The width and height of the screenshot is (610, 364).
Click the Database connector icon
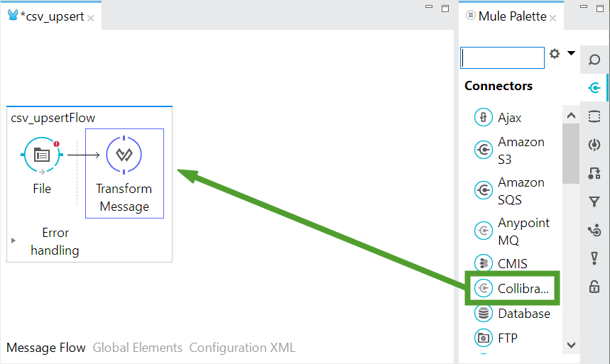click(484, 313)
